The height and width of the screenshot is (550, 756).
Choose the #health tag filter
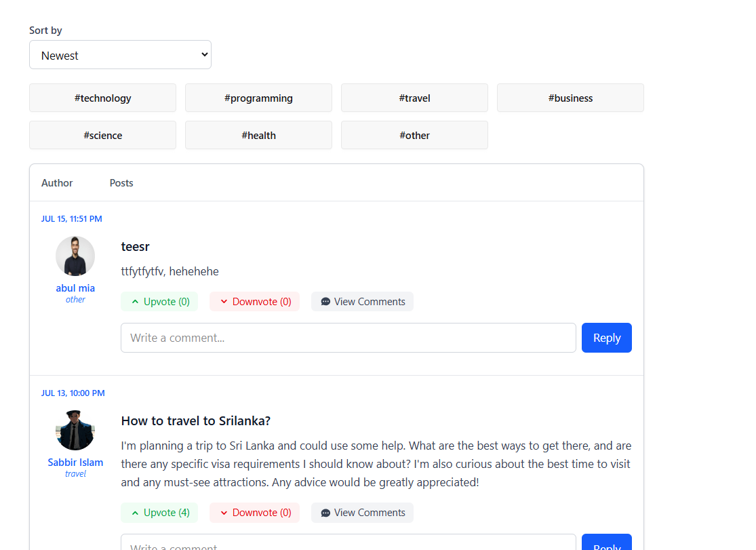point(258,135)
